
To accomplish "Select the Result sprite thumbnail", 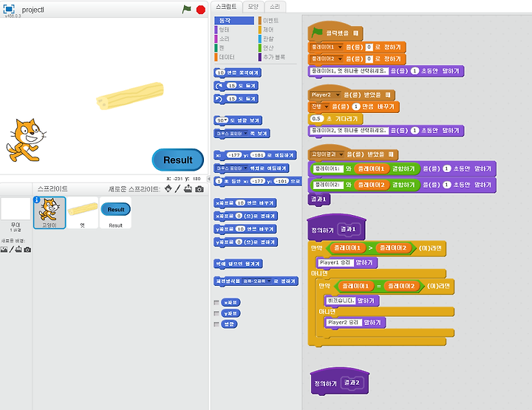I will coord(116,213).
